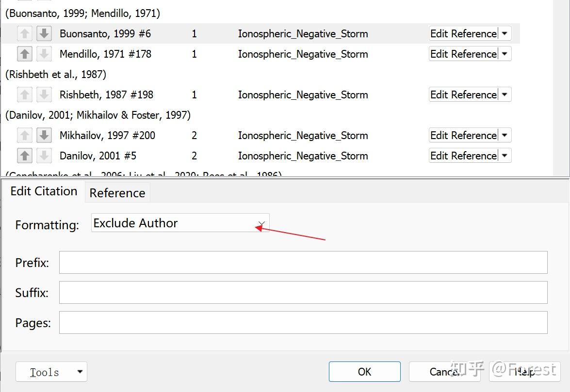Screen dimensions: 570x392
Task: Move Mikhailov 1997 citation down
Action: (x=44, y=135)
